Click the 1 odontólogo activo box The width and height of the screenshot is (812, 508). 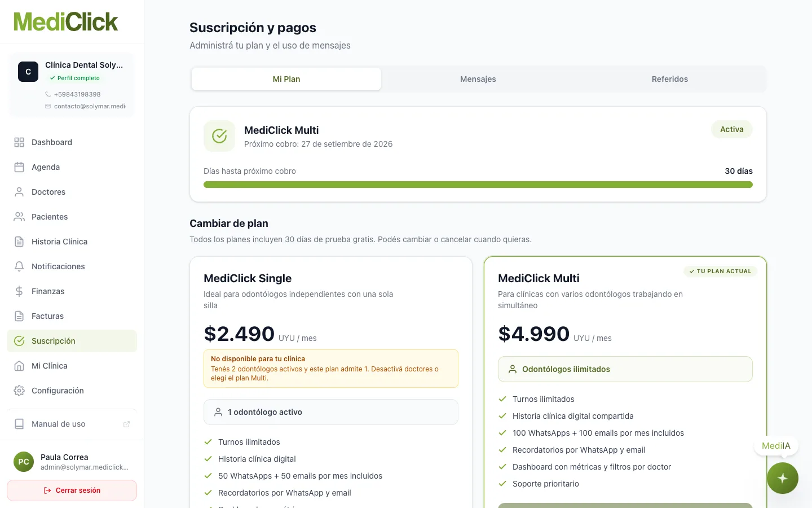coord(331,412)
